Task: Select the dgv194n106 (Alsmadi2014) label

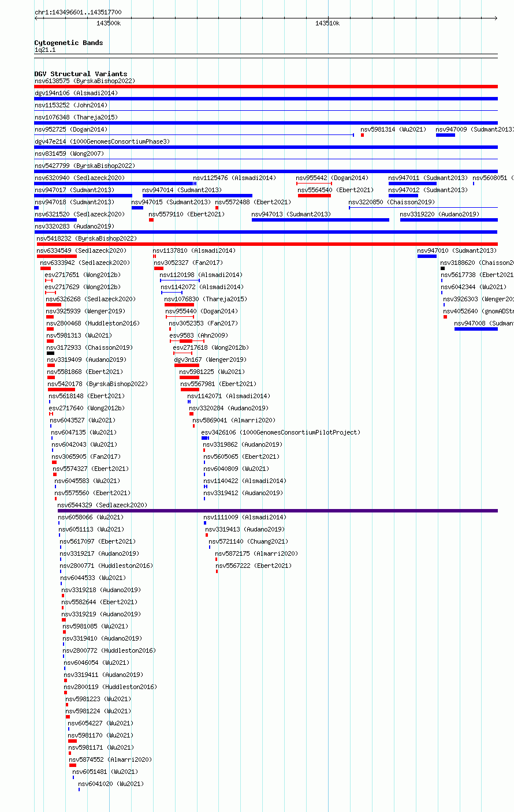Action: coord(76,93)
